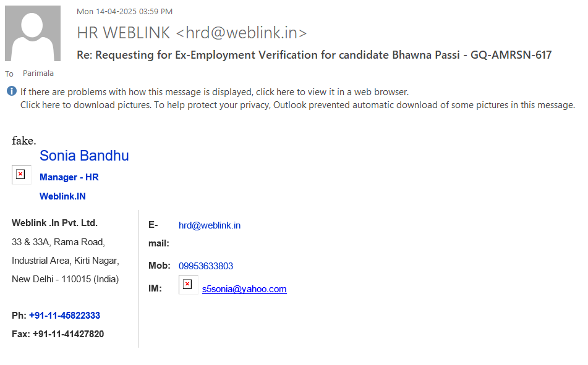Click the mobile number 09953633803
The height and width of the screenshot is (365, 588).
206,266
